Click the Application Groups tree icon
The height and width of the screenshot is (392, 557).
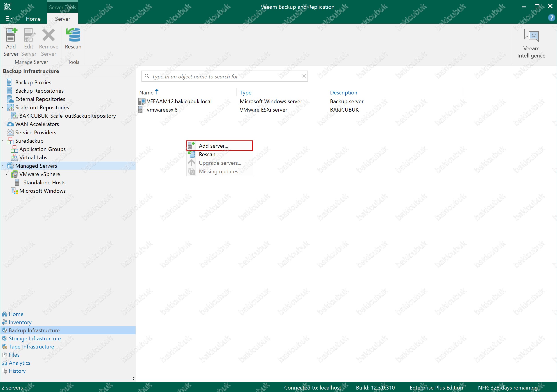coord(14,149)
